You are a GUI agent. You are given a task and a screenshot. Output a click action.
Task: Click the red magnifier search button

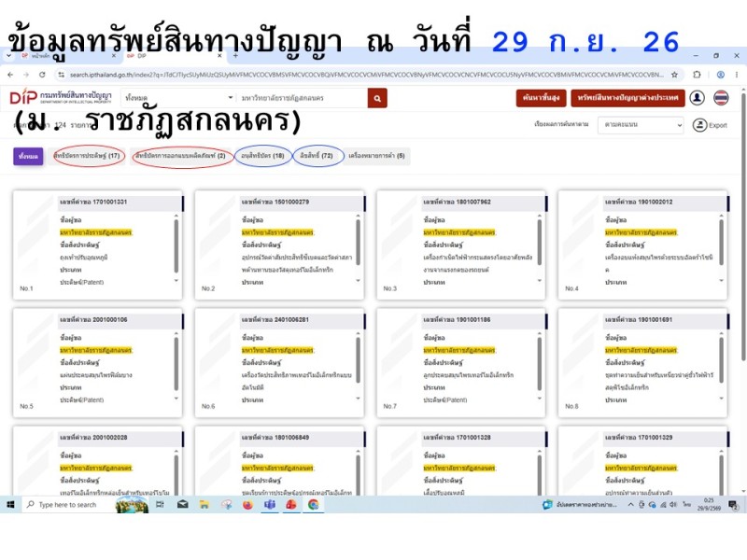coord(377,98)
